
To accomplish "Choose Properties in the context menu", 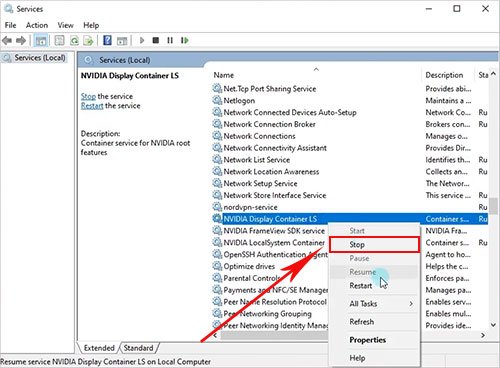I will click(x=374, y=340).
